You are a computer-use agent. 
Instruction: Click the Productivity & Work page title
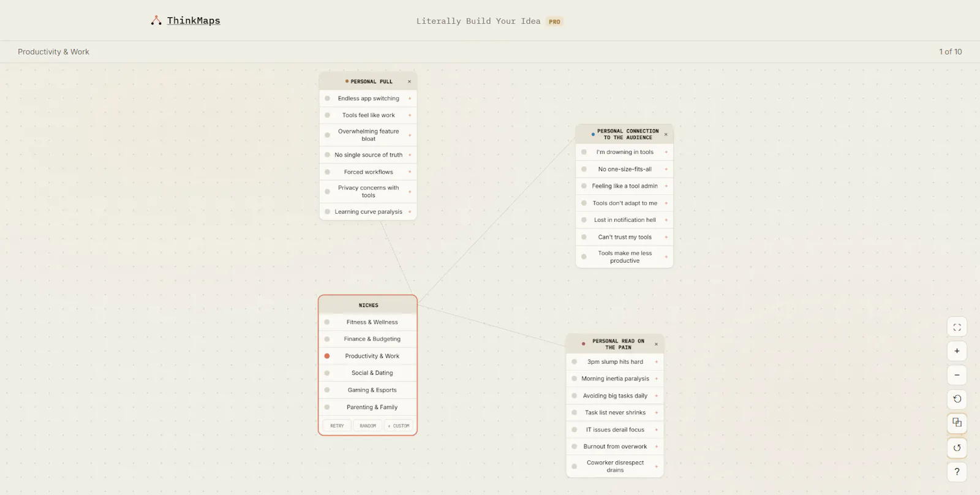[x=53, y=52]
